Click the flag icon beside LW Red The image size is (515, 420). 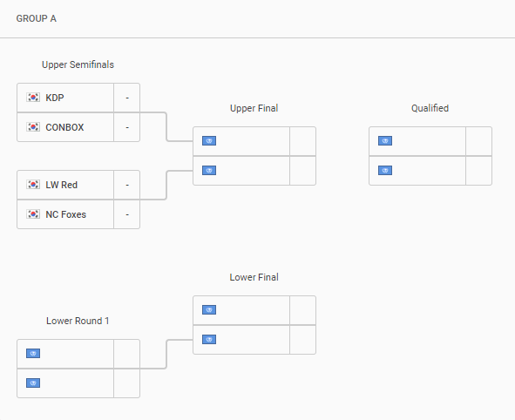point(33,185)
